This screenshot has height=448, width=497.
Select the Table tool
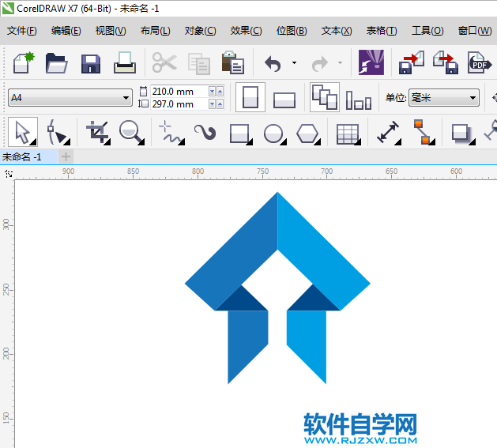(x=348, y=134)
